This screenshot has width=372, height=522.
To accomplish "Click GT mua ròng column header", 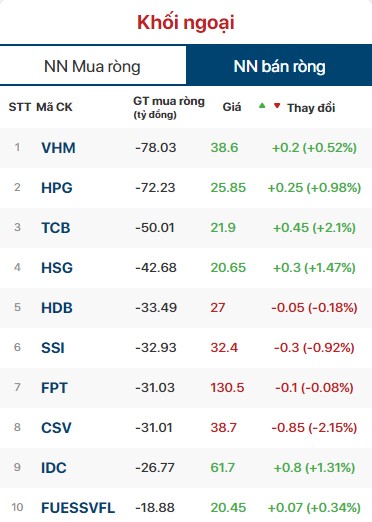I will 169,107.
